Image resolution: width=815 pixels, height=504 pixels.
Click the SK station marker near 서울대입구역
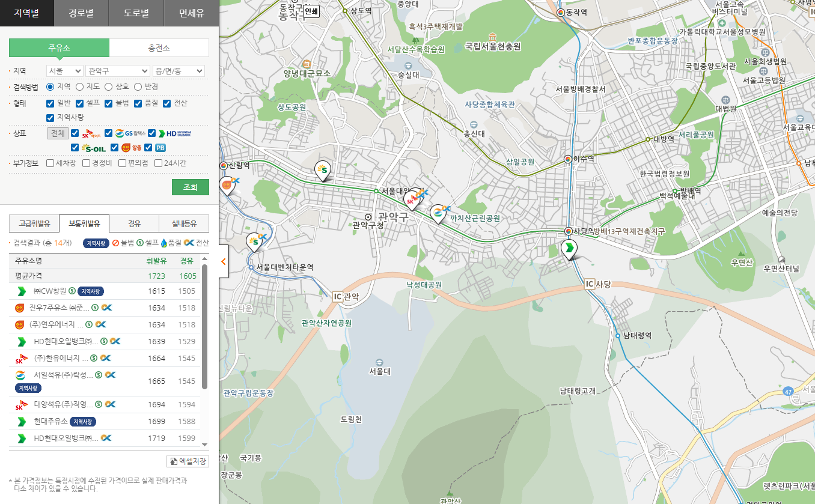[x=412, y=200]
